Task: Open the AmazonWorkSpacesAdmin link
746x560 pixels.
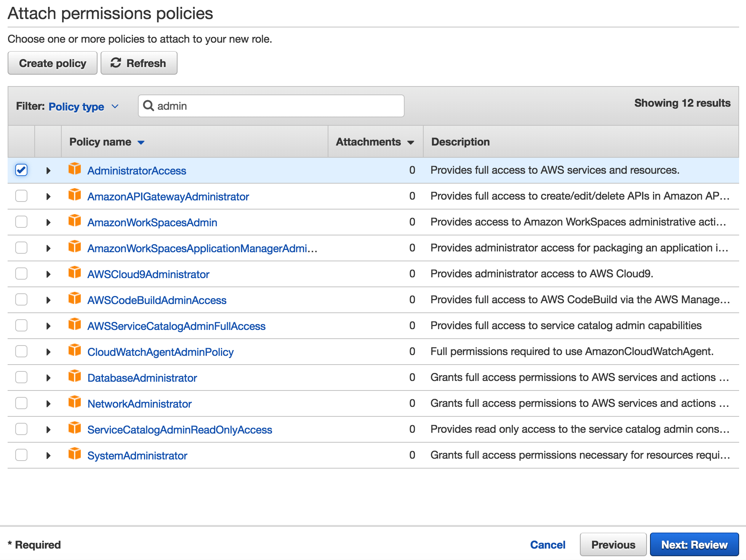Action: 152,222
